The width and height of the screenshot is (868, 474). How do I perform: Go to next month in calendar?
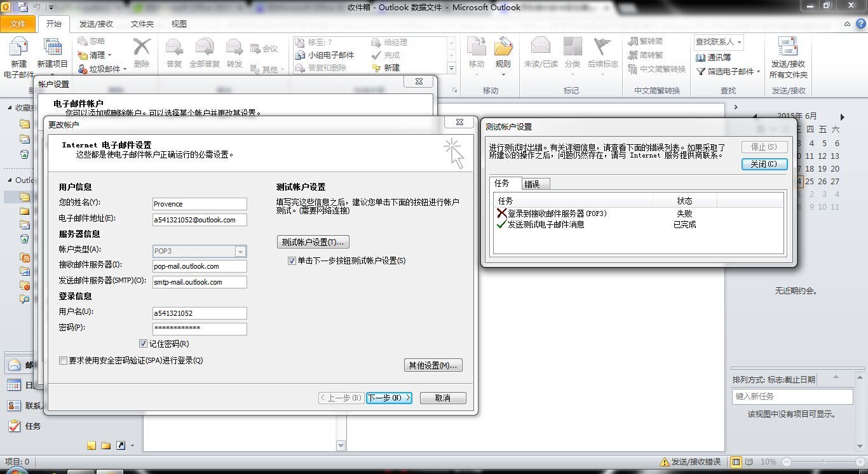click(843, 117)
